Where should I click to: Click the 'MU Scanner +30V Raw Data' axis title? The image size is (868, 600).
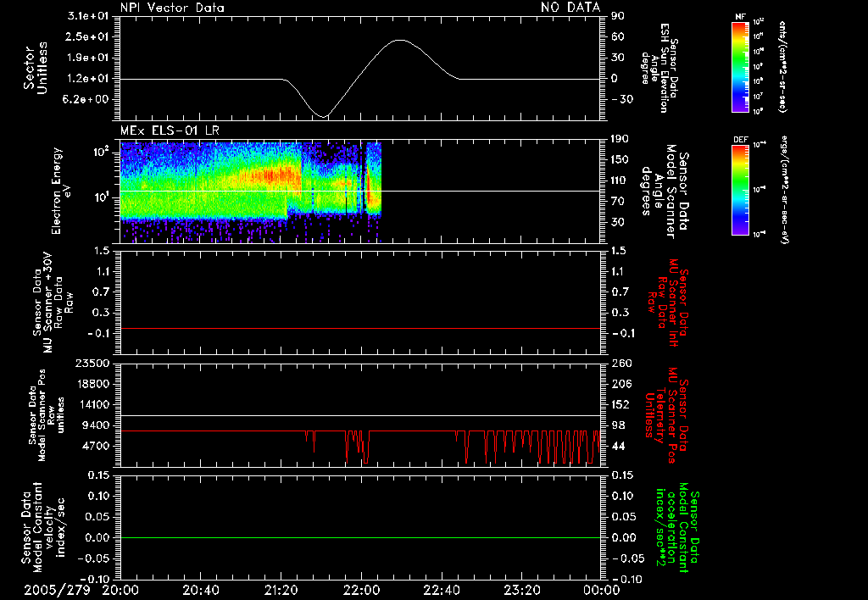[x=53, y=303]
